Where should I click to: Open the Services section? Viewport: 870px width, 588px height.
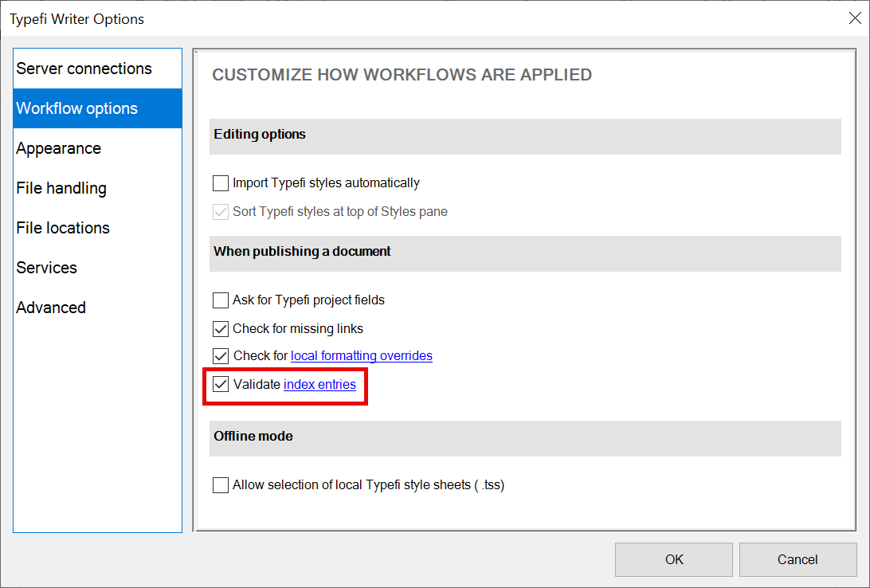(98, 268)
